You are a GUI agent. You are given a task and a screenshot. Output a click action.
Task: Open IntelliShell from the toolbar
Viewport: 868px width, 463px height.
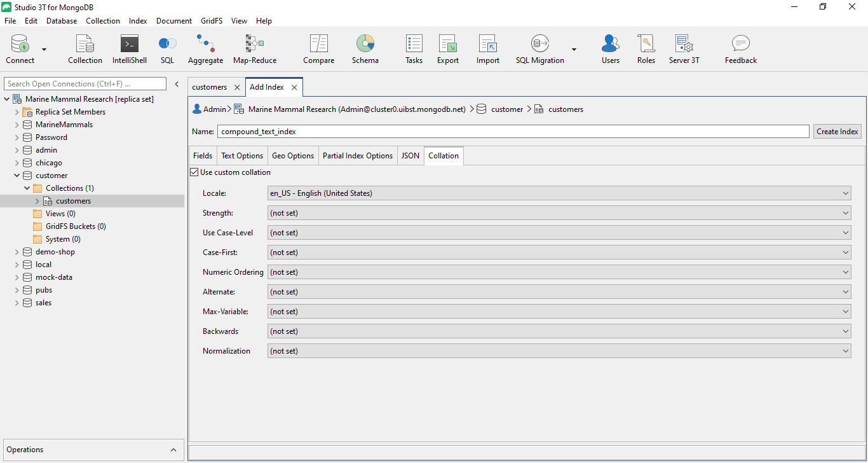coord(129,48)
